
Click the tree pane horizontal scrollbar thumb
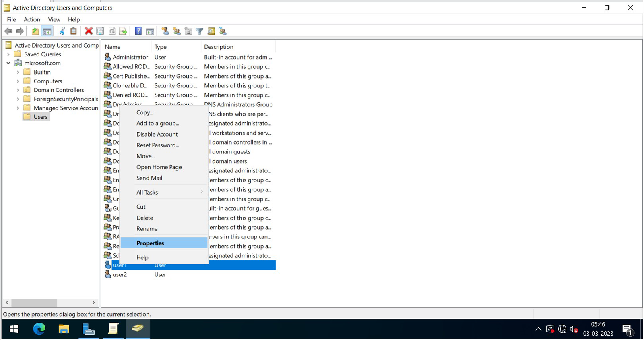34,303
